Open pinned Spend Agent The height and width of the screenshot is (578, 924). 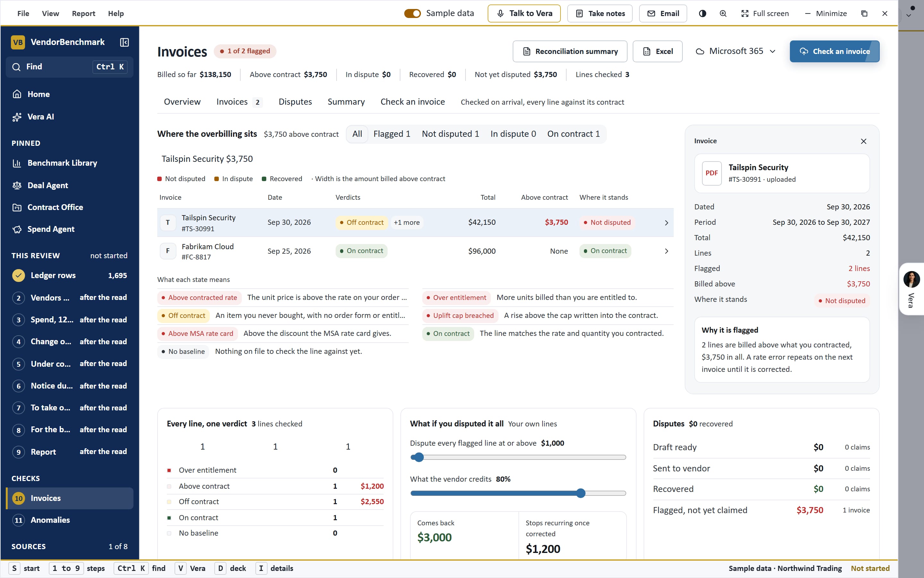70,229
